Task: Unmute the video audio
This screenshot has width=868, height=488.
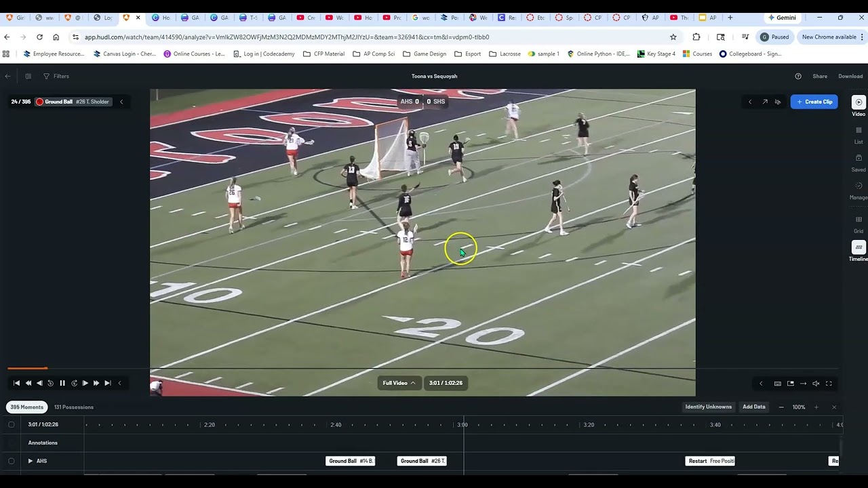Action: point(816,384)
